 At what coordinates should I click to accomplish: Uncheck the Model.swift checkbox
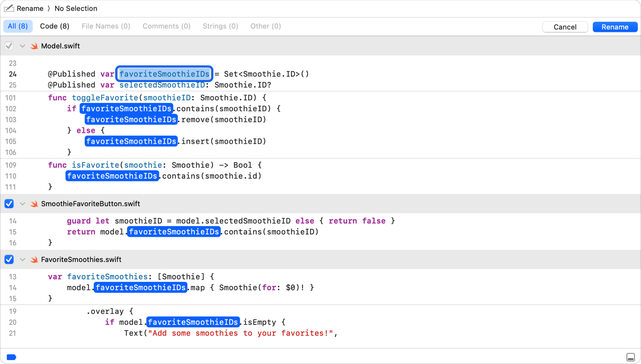pos(9,46)
